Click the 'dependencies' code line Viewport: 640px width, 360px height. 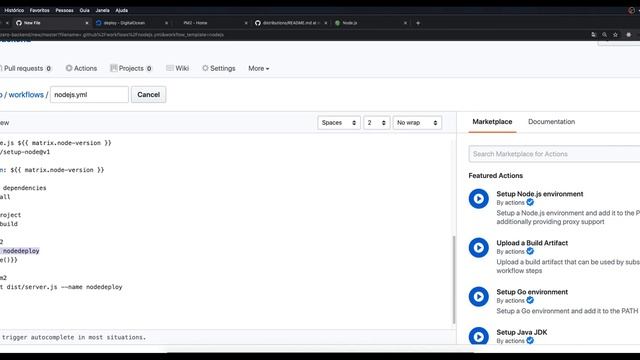pos(24,188)
